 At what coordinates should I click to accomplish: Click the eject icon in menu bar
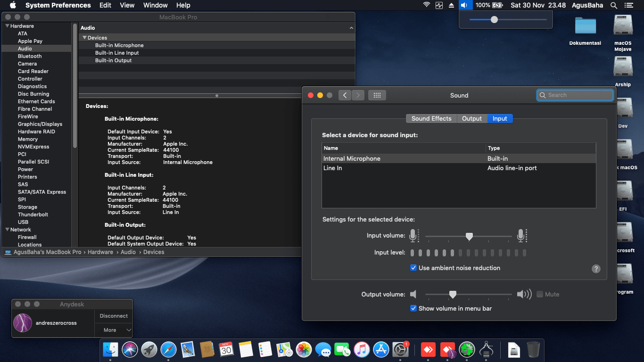click(x=451, y=5)
